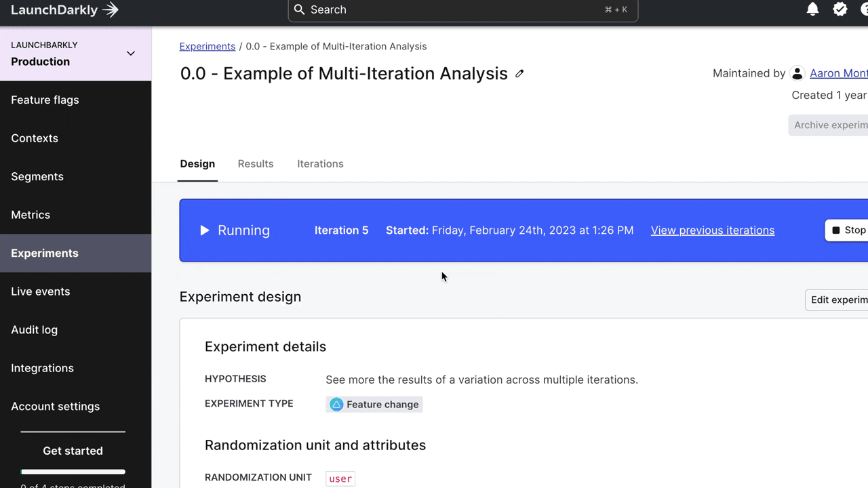The width and height of the screenshot is (868, 488).
Task: Click the Feature change triangle icon
Action: [336, 405]
